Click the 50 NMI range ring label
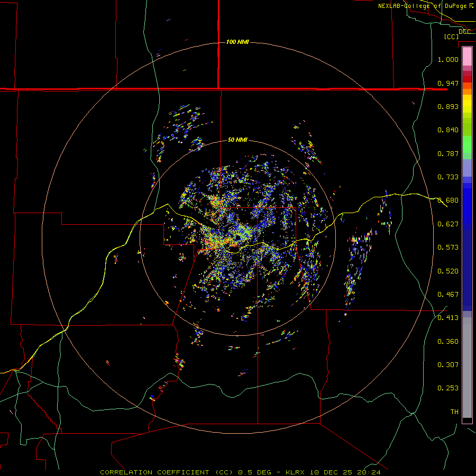This screenshot has height=476, width=476. click(x=237, y=140)
